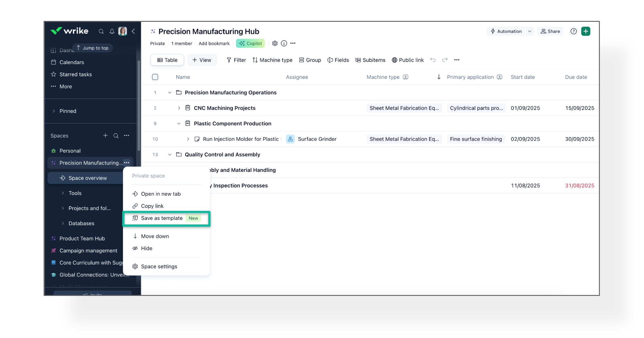644x338 pixels.
Task: Toggle the select-all checkbox in table header
Action: pos(155,77)
